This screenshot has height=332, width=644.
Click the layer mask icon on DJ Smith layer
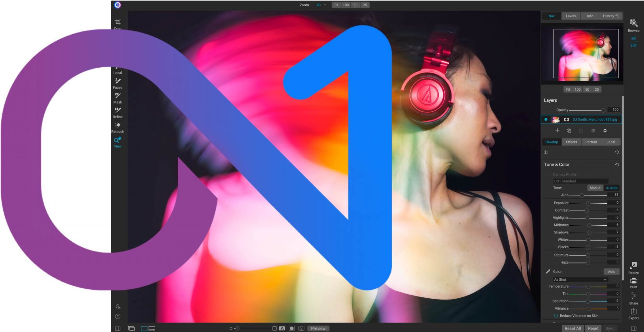(566, 120)
